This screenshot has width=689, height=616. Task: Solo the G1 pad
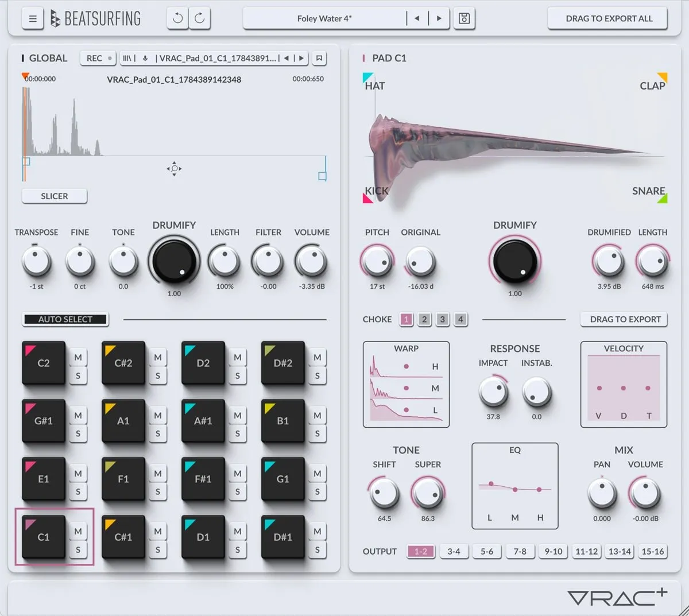tap(318, 491)
